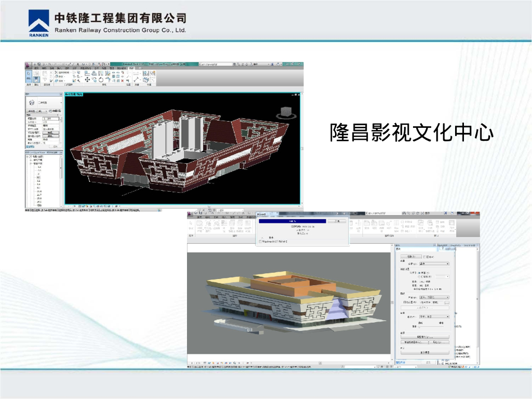Click Thin Lines icon in bottom window ribbon
This screenshot has width=532, height=399.
(x=224, y=223)
